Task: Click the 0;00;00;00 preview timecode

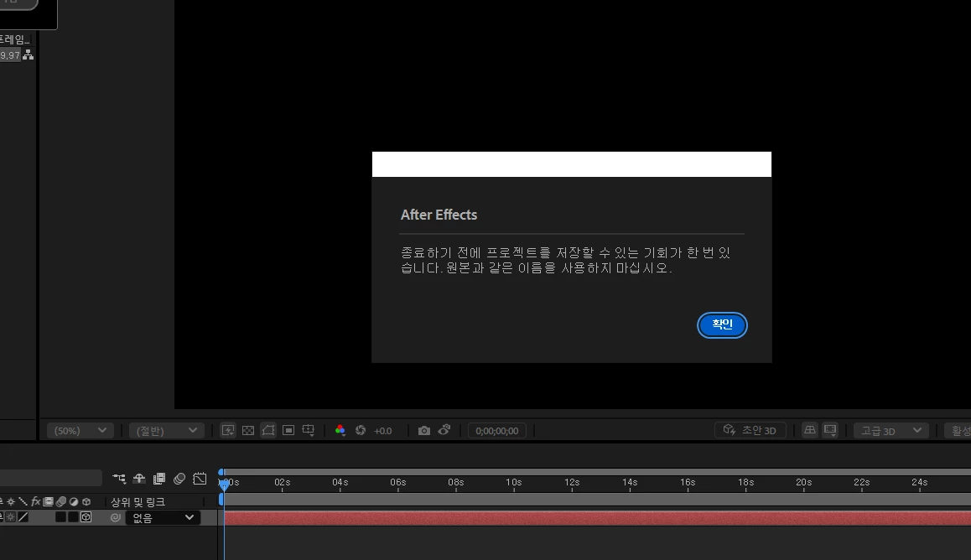Action: click(x=496, y=431)
